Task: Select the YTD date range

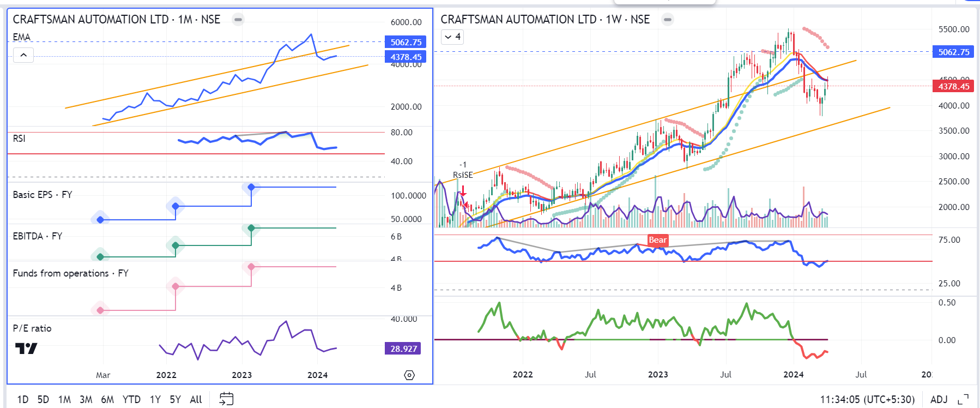Action: [x=131, y=400]
